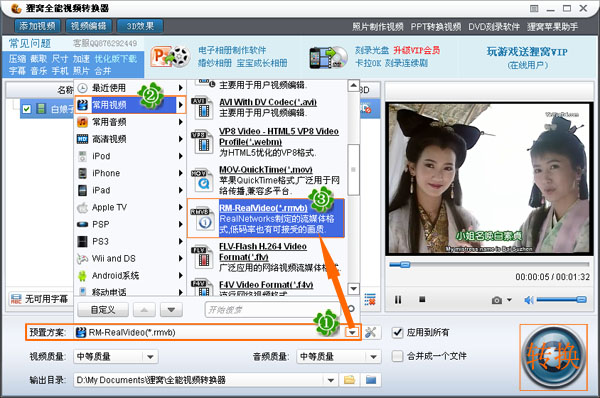Click format list scroll down arrow

[354, 289]
